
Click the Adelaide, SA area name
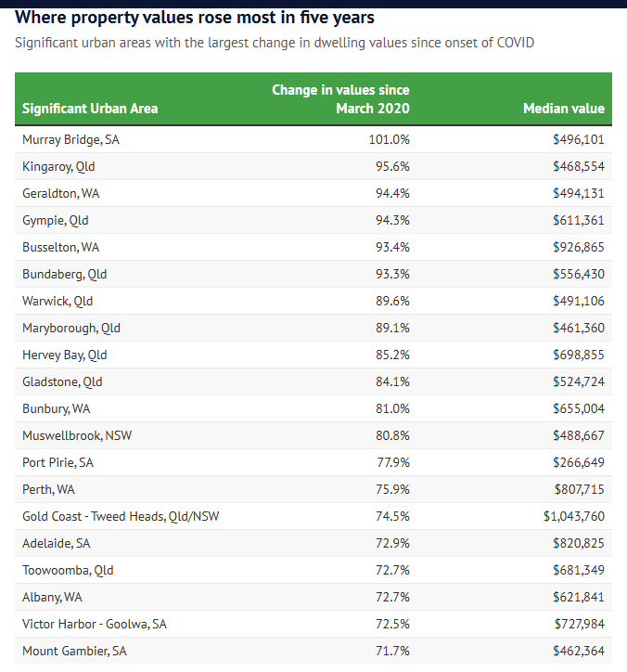(58, 543)
